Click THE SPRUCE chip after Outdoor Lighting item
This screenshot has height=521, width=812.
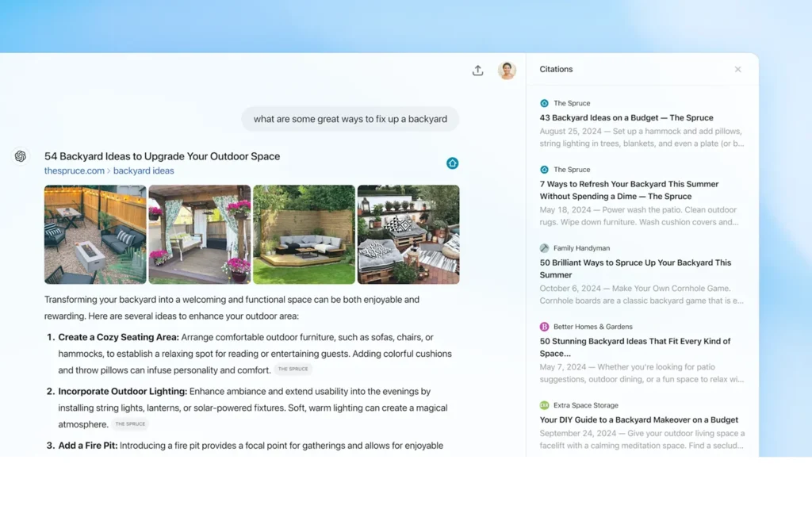[x=130, y=423]
